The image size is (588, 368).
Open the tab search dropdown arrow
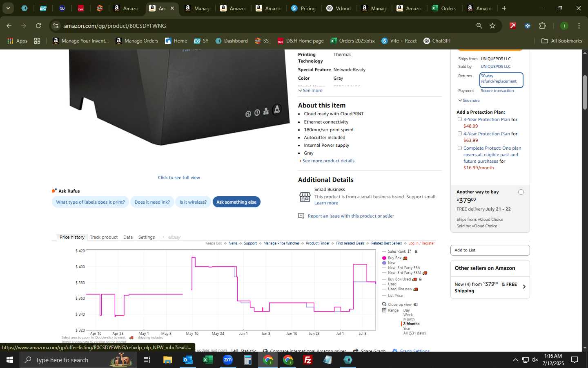coord(8,8)
